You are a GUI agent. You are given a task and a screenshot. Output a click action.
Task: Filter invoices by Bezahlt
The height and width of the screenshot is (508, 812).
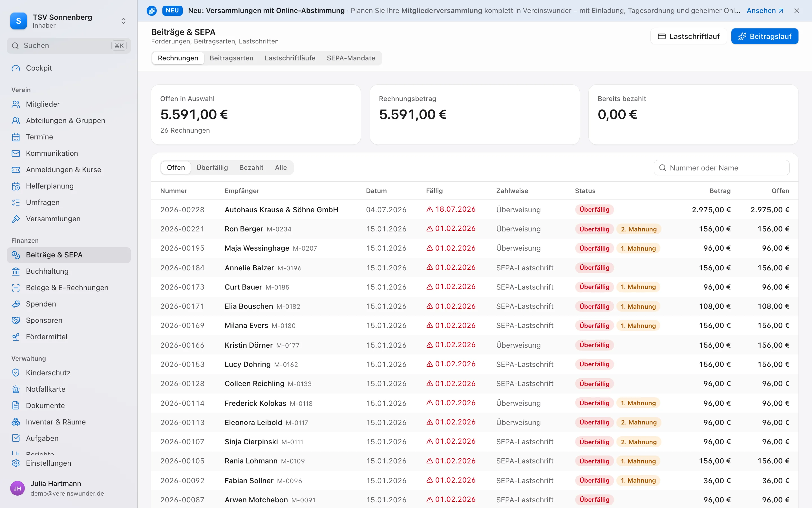(251, 168)
